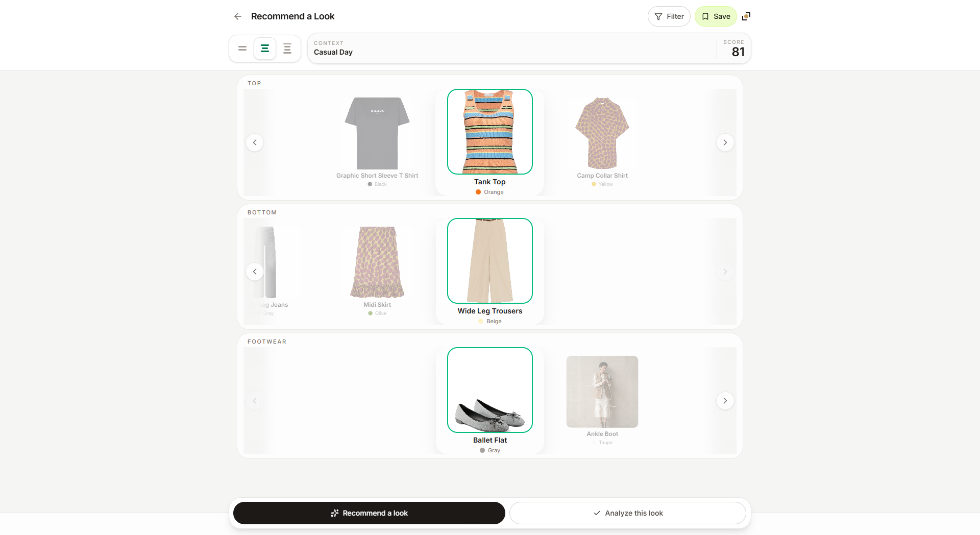The width and height of the screenshot is (980, 535).
Task: Click the orange color dot under Tank Top
Action: tap(478, 192)
